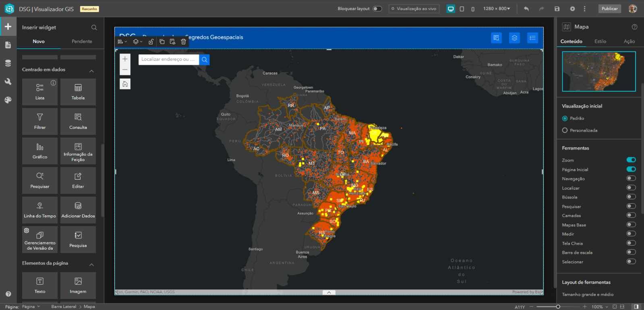644x310 pixels.
Task: Delete the selected widget with trash icon
Action: click(183, 42)
